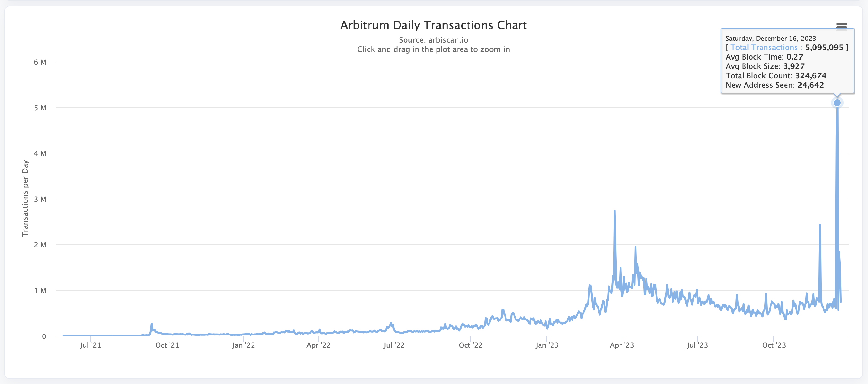The height and width of the screenshot is (384, 868).
Task: Click the 3 M y-axis label
Action: pos(40,199)
